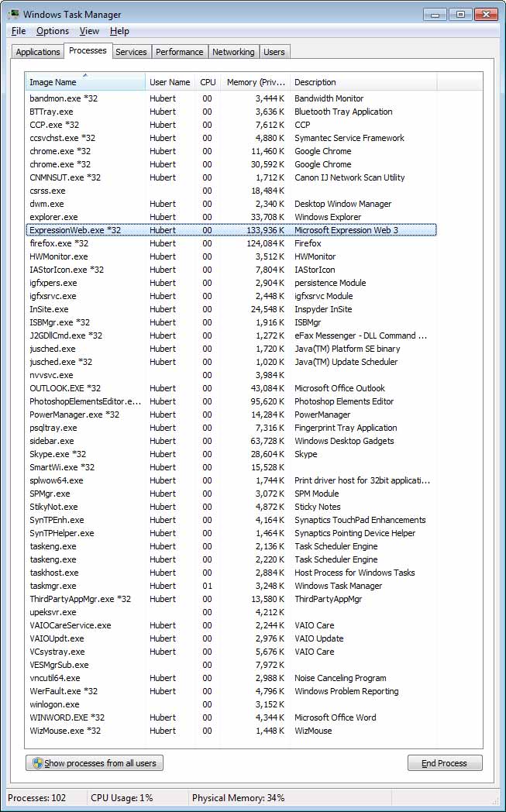Select the SmartWi.exe *32 process
Screen dimensions: 506x812
pos(231,467)
